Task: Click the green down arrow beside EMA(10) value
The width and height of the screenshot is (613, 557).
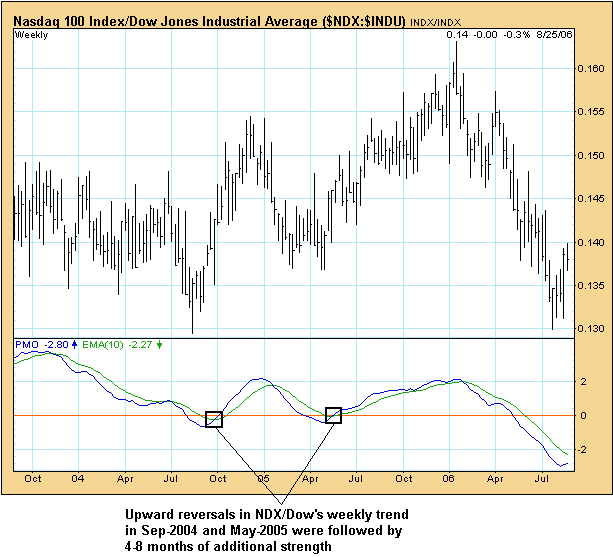Action: [x=160, y=345]
